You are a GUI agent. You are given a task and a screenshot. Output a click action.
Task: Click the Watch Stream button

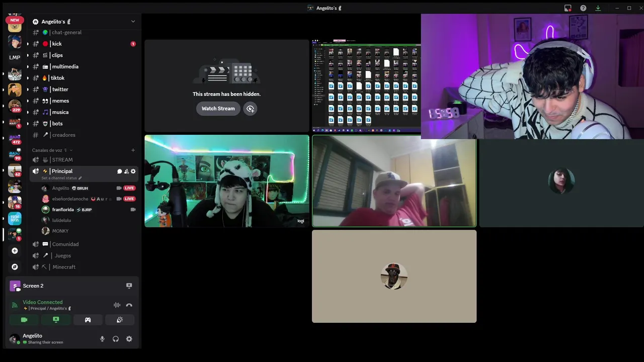click(x=218, y=109)
